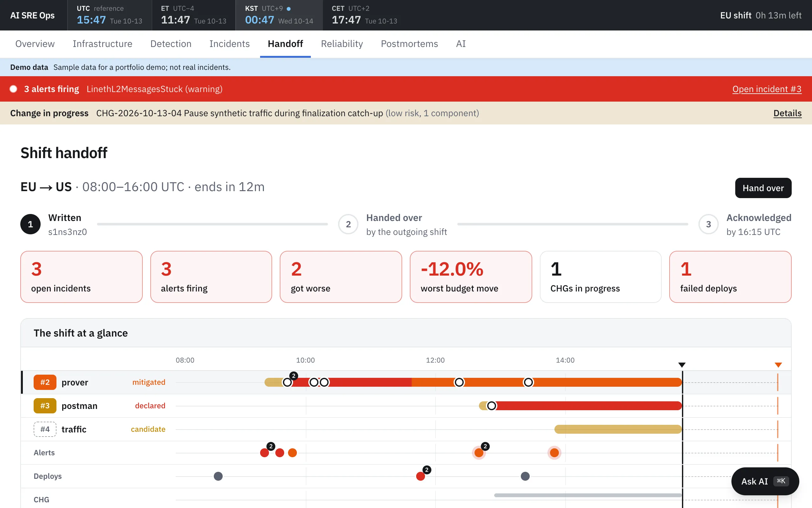Click the postman declared event marker

[x=492, y=406]
